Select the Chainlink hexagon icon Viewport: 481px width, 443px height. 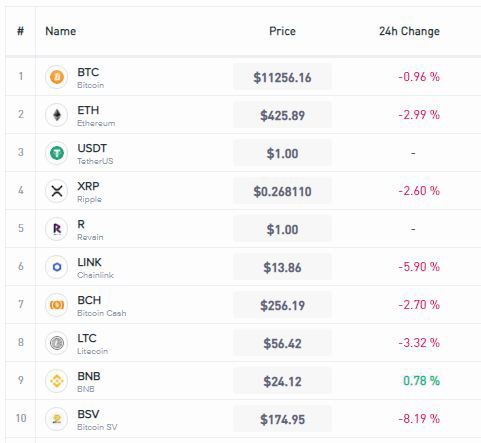(57, 267)
